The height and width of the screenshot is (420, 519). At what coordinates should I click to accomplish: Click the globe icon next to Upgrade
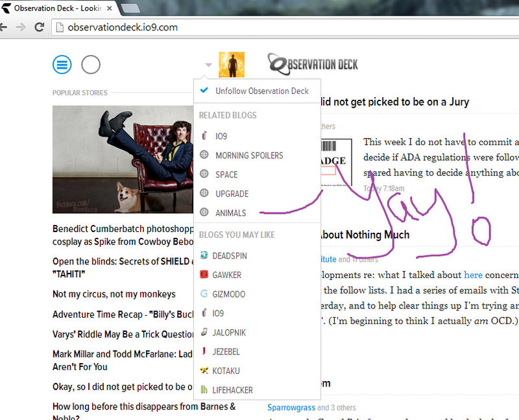pos(204,193)
